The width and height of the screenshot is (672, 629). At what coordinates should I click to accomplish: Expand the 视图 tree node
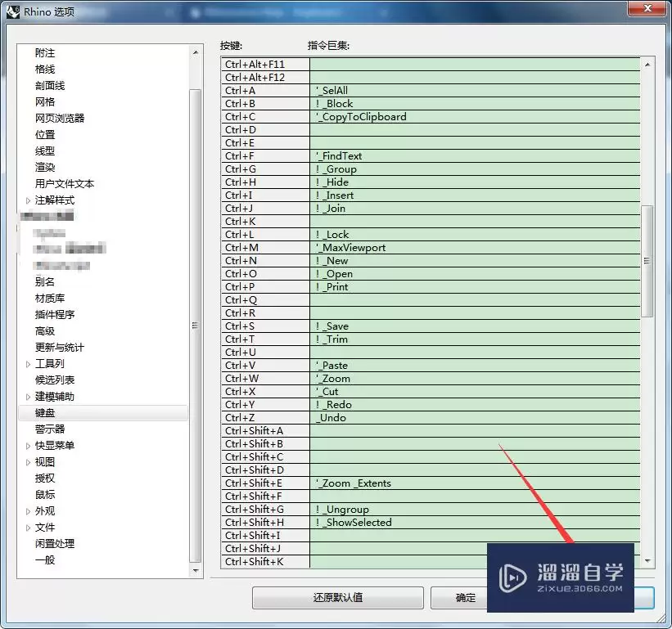[x=28, y=462]
